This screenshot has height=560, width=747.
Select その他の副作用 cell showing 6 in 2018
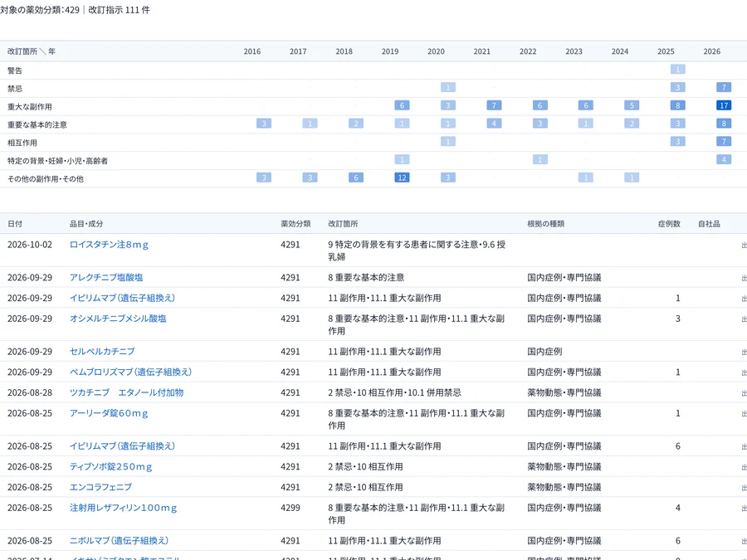pos(356,178)
